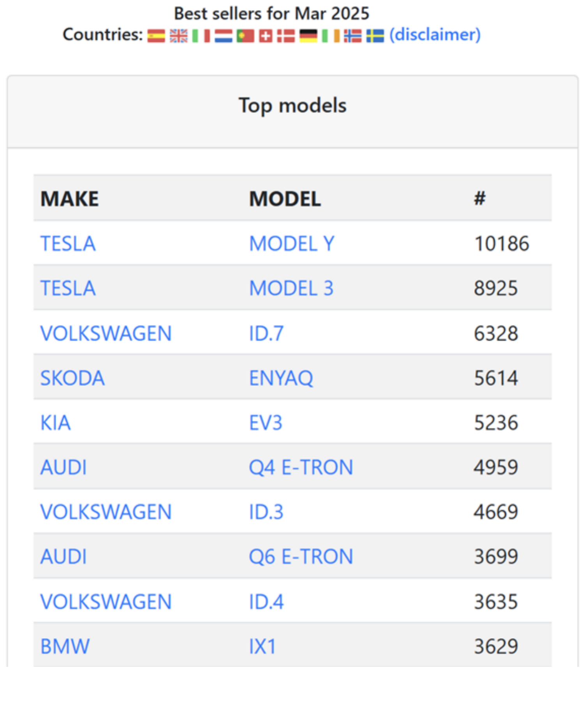
Task: Select the United Kingdom flag
Action: click(x=179, y=36)
